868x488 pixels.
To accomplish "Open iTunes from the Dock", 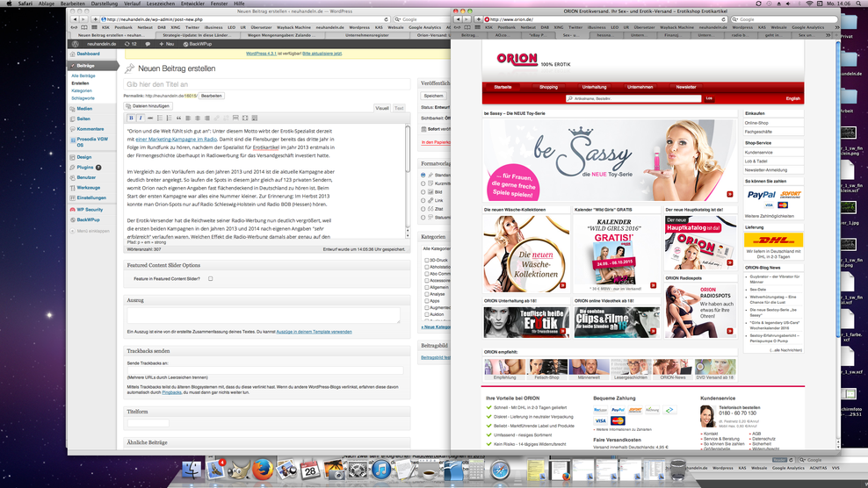I will 381,470.
